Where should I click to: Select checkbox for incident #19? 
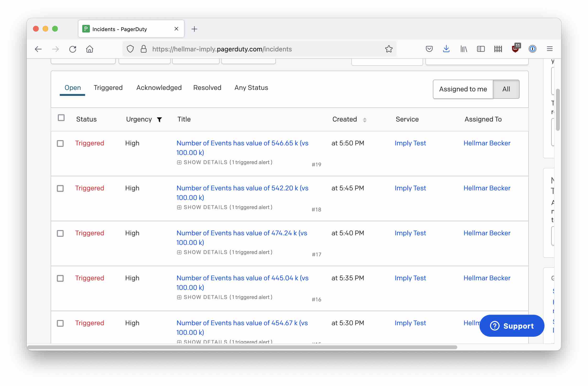point(60,143)
